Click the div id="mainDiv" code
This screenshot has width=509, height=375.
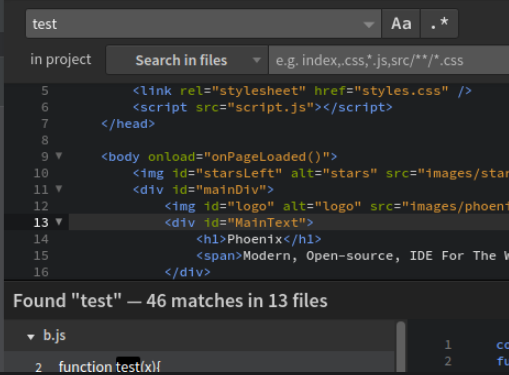click(203, 190)
